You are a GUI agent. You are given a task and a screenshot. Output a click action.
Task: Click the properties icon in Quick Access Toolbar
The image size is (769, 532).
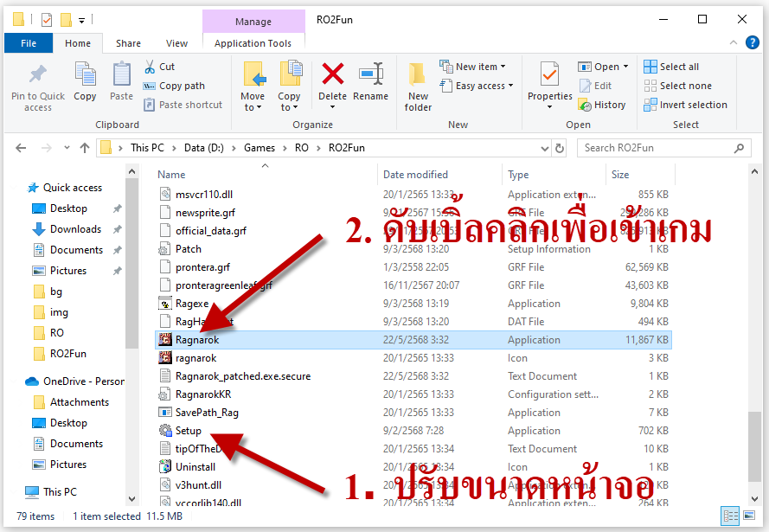click(47, 20)
